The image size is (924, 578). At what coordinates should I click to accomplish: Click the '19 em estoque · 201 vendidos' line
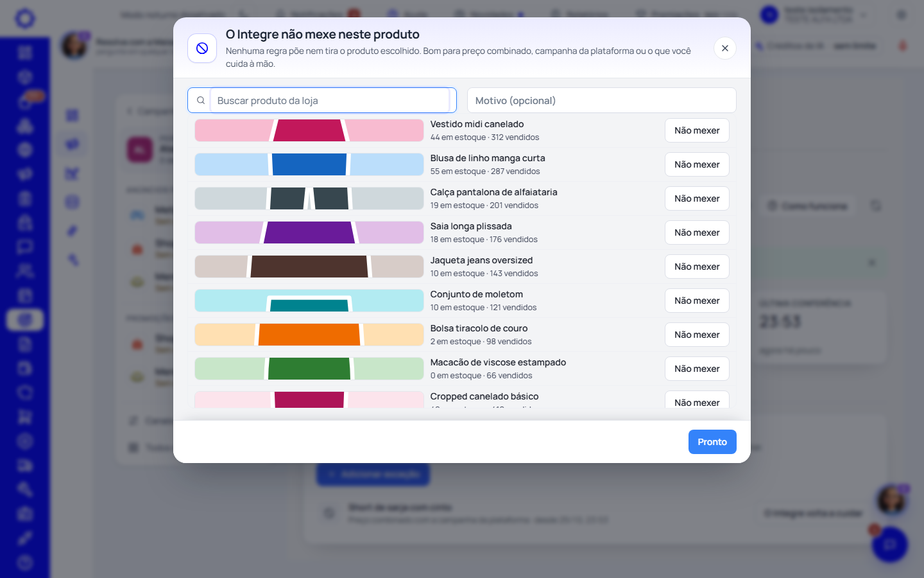(x=484, y=206)
